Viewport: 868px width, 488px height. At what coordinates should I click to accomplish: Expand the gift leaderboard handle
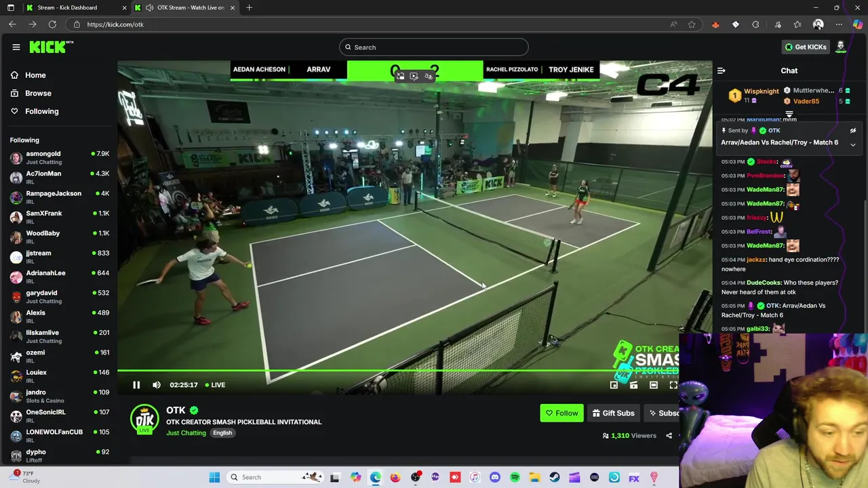789,115
